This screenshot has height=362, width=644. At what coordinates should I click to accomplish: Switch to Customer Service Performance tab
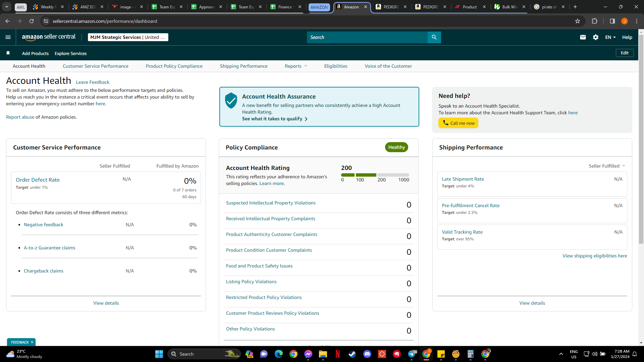[x=96, y=66]
